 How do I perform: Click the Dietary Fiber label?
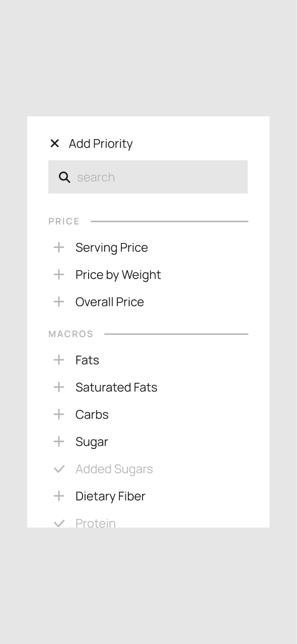(x=110, y=496)
